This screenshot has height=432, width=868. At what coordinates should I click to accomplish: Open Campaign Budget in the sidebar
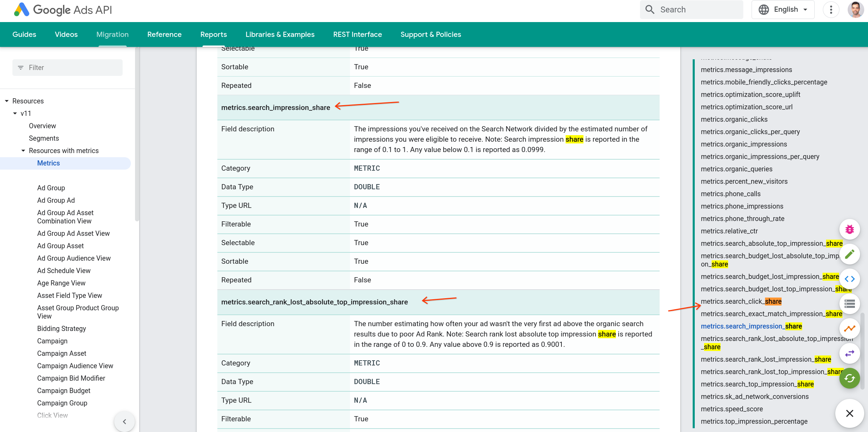64,391
